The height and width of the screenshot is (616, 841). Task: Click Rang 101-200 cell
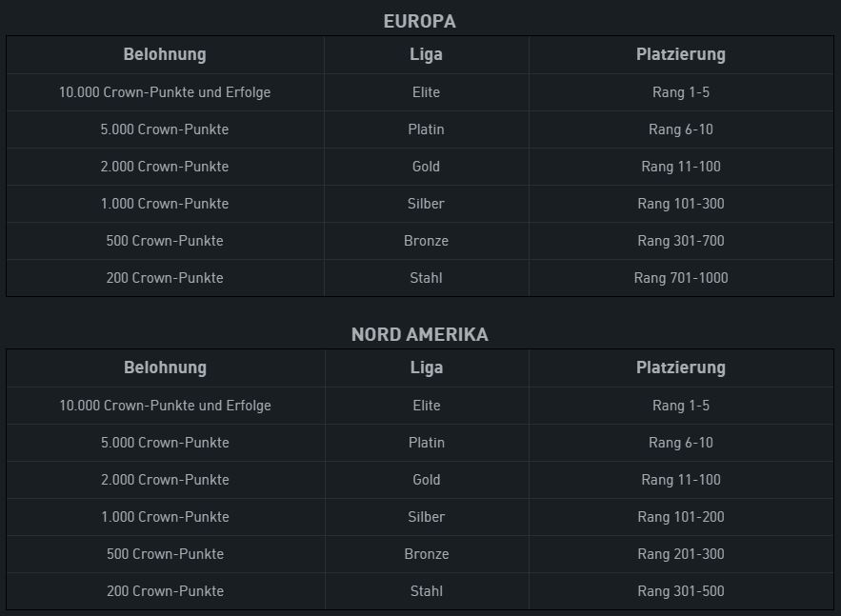click(681, 517)
